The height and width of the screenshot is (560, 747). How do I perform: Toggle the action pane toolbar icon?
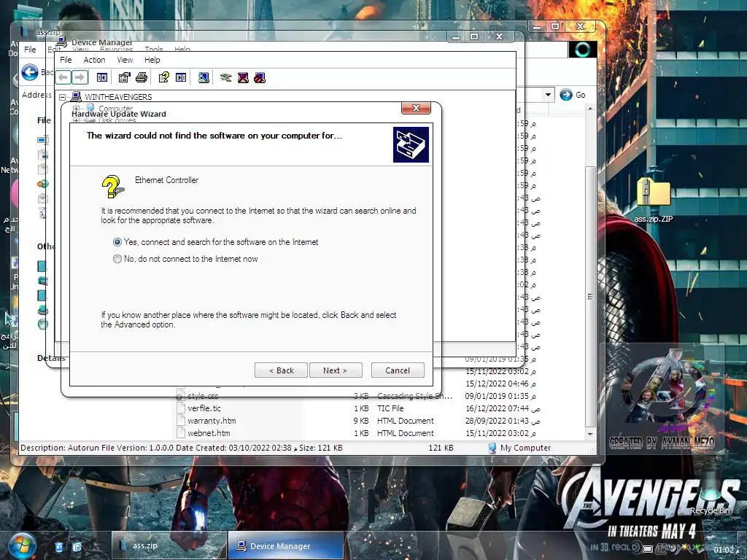(181, 77)
